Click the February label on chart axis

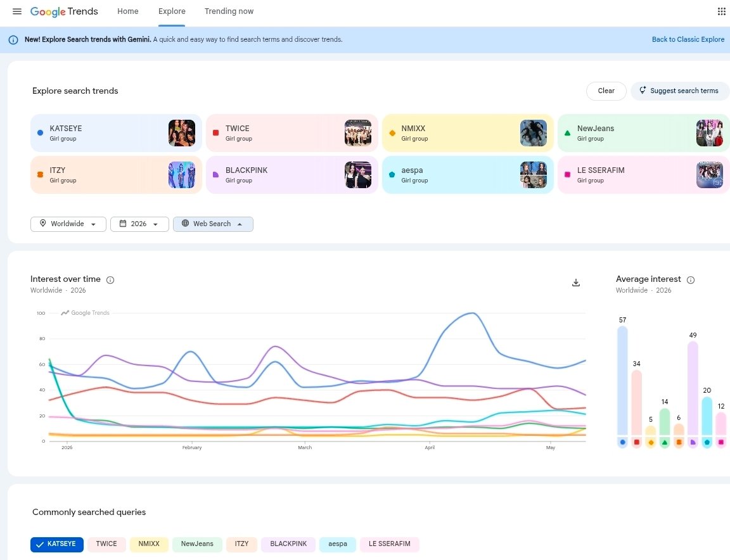(192, 448)
